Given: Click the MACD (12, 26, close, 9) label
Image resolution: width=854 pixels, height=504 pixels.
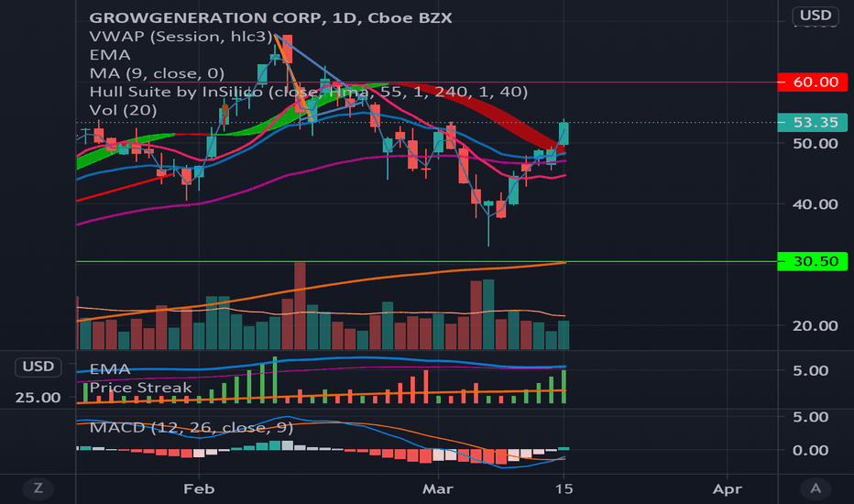Looking at the screenshot, I should coord(192,427).
